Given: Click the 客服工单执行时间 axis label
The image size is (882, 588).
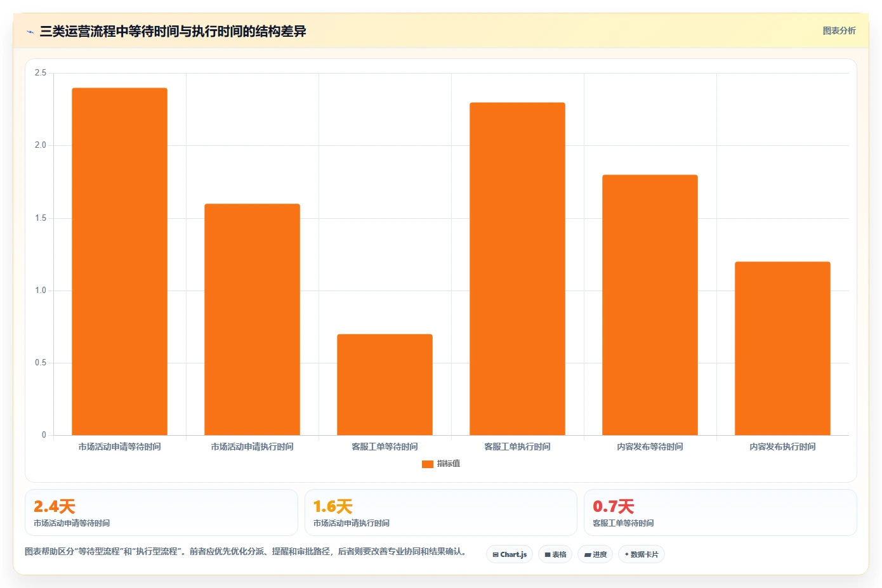Looking at the screenshot, I should coord(517,447).
